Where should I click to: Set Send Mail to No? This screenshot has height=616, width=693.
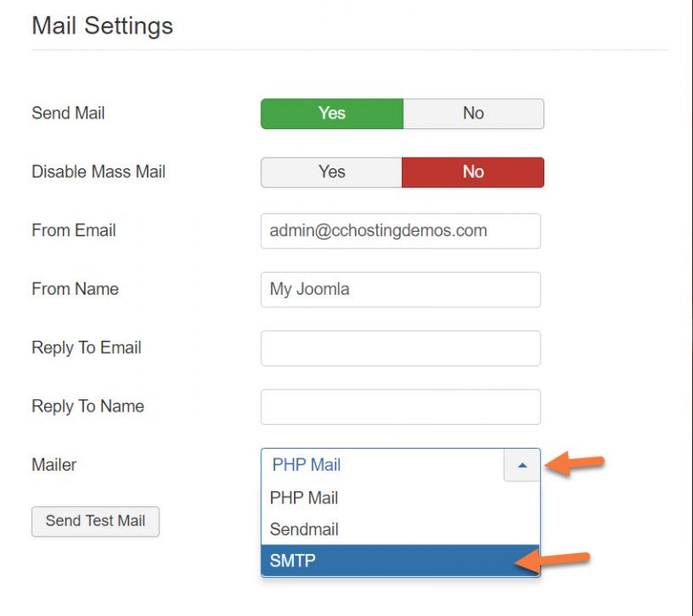(x=473, y=113)
